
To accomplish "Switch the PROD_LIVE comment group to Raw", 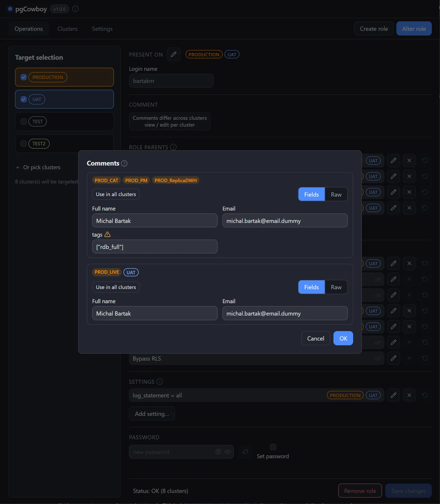I will [x=336, y=287].
